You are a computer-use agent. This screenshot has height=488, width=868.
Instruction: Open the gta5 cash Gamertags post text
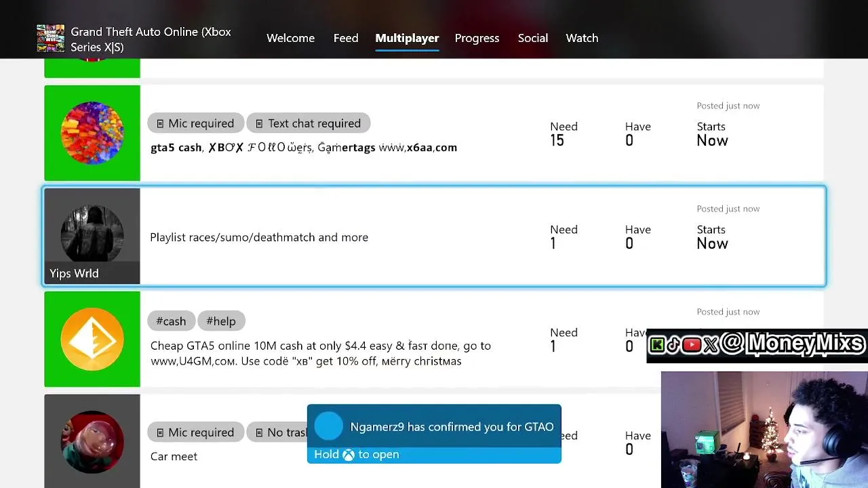click(304, 147)
